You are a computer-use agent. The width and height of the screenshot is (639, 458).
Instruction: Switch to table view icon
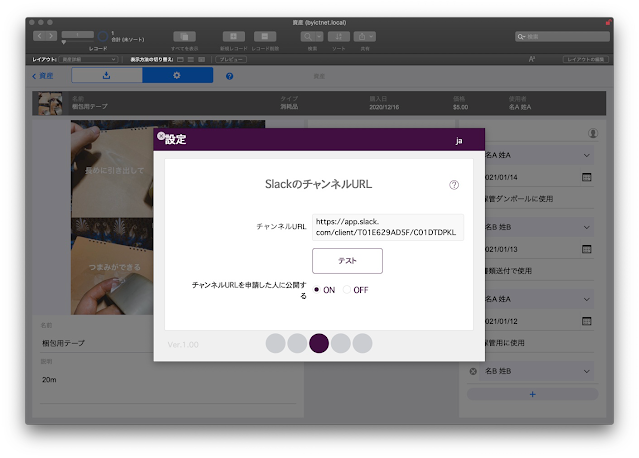click(201, 59)
